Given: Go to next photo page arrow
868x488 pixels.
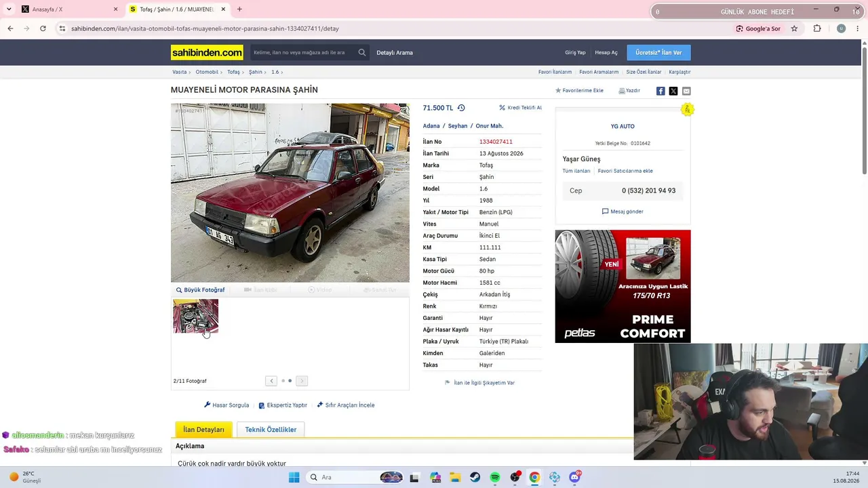Looking at the screenshot, I should coord(302,381).
